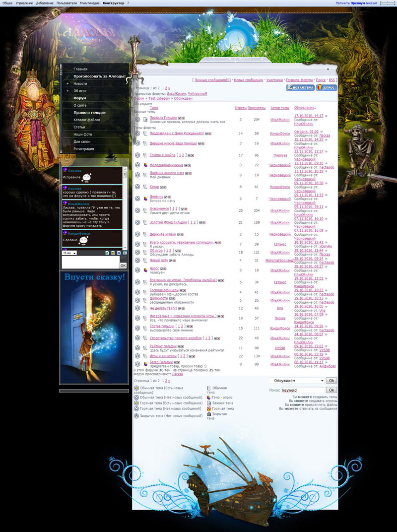Click small arrow at forum panel top right
The image size is (397, 532).
click(328, 69)
